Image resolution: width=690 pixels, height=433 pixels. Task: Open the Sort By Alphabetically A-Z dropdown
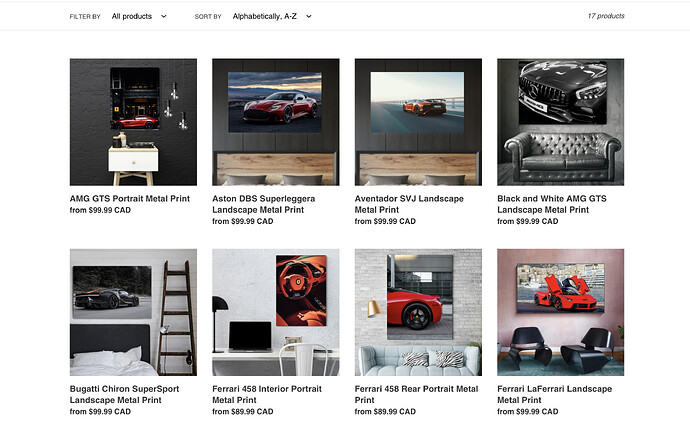point(272,16)
